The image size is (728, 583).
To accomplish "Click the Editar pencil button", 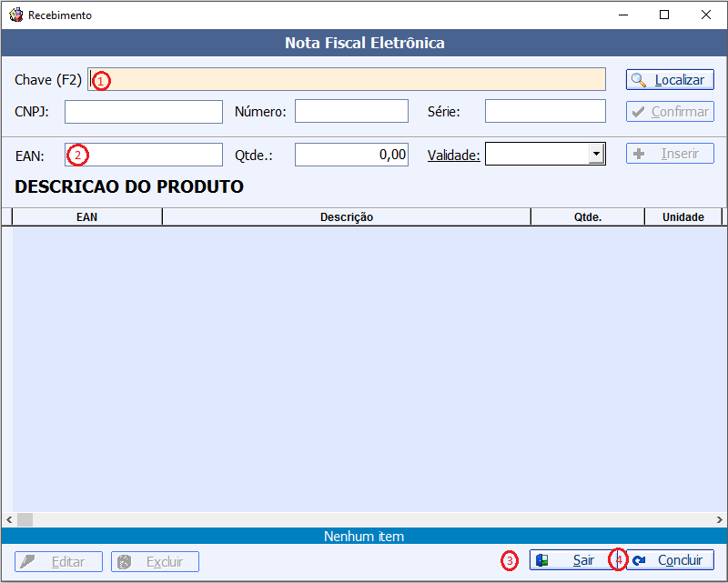I will coord(58,561).
